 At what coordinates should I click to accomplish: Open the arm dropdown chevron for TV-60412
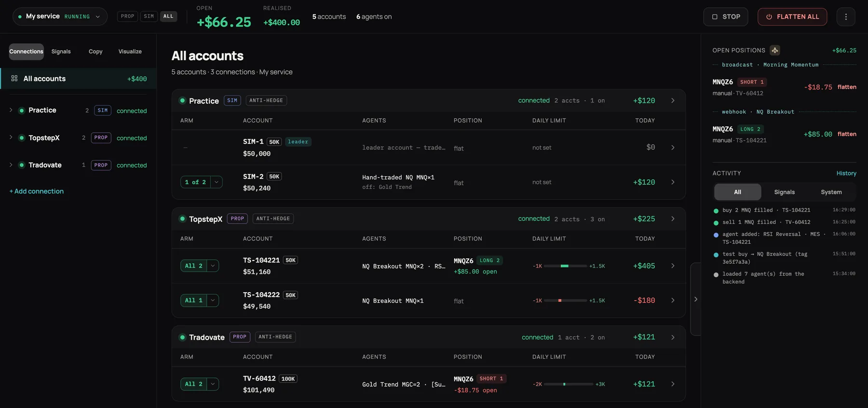pos(213,384)
